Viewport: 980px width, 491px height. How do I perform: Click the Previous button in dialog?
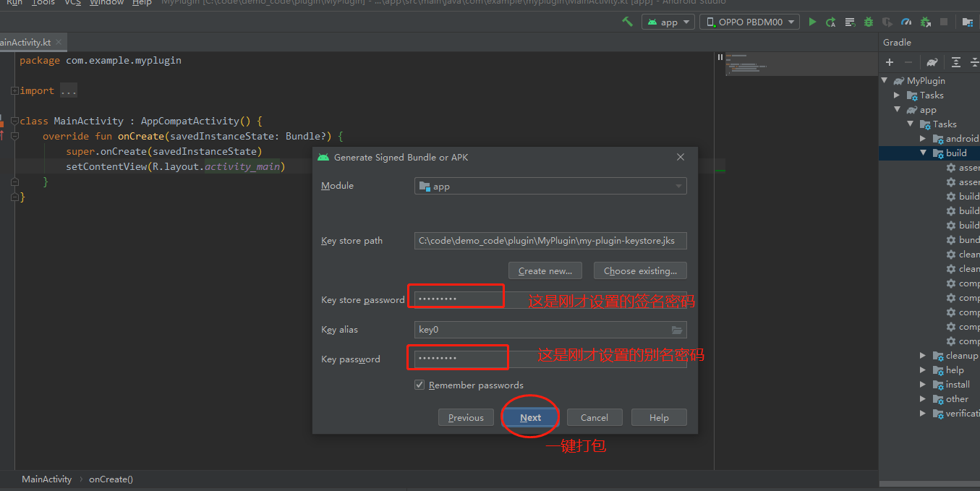pos(466,417)
